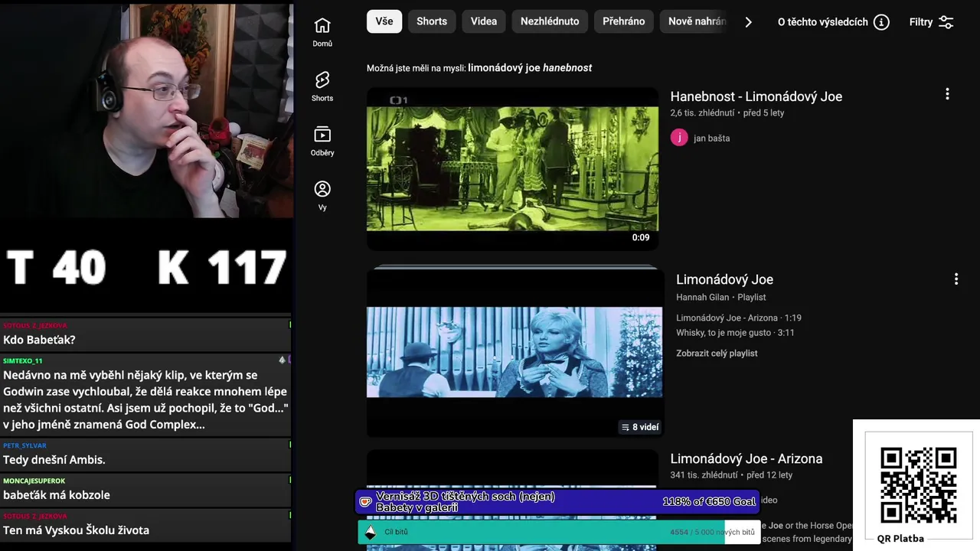Screen dimensions: 980x551
Task: Click the 118% of €650 Goal bar
Action: point(557,502)
